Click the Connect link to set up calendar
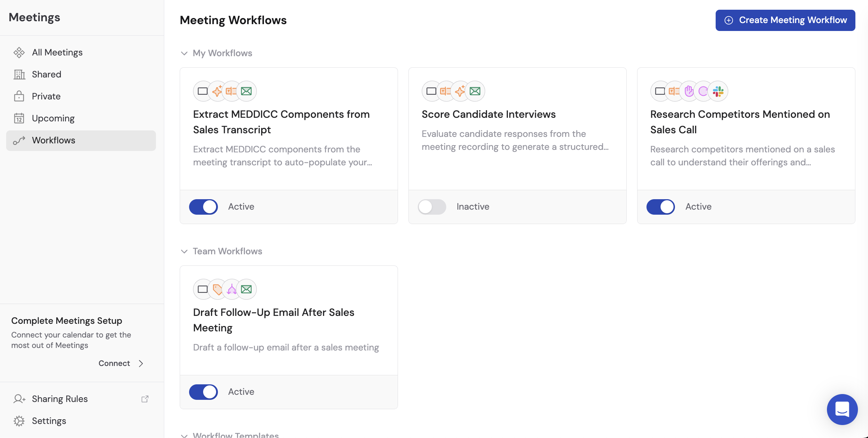Screen dimensions: 868x438 tap(114, 363)
